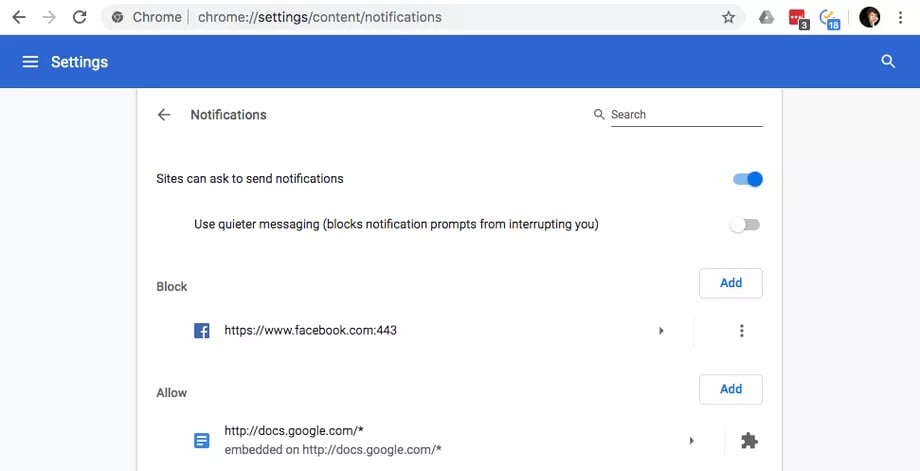920x471 pixels.
Task: Open more actions menu for facebook.com
Action: 741,331
